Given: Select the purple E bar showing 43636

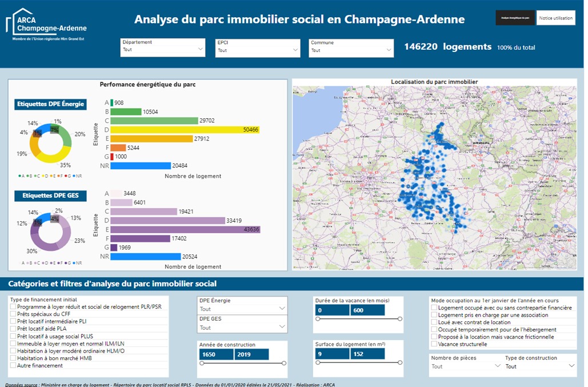Looking at the screenshot, I should 185,229.
